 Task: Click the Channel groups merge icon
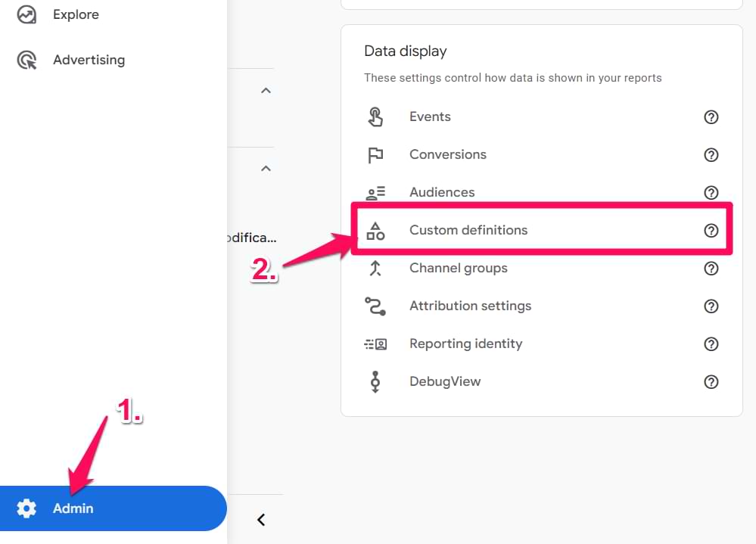click(x=375, y=269)
